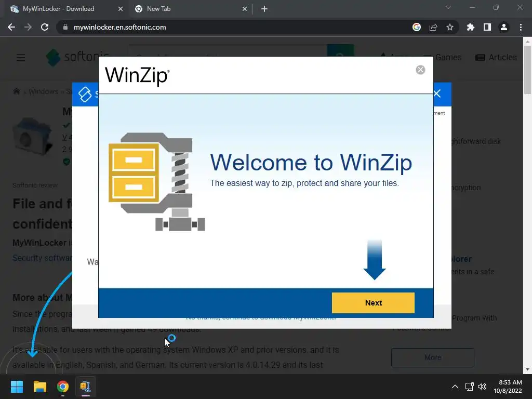Click the Softonic icon in the blue dialog header
The height and width of the screenshot is (399, 532).
click(x=85, y=94)
